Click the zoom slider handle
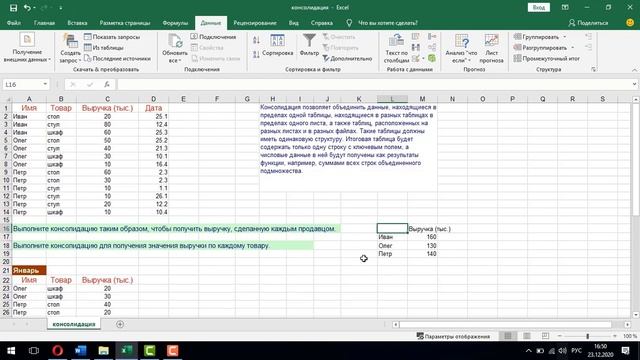The width and height of the screenshot is (640, 360). pos(587,336)
